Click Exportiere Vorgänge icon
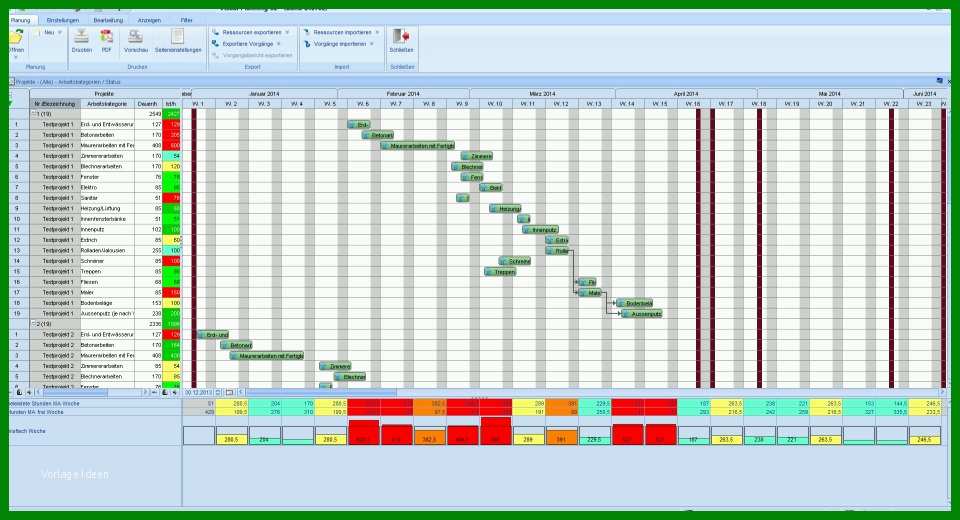 (x=216, y=43)
